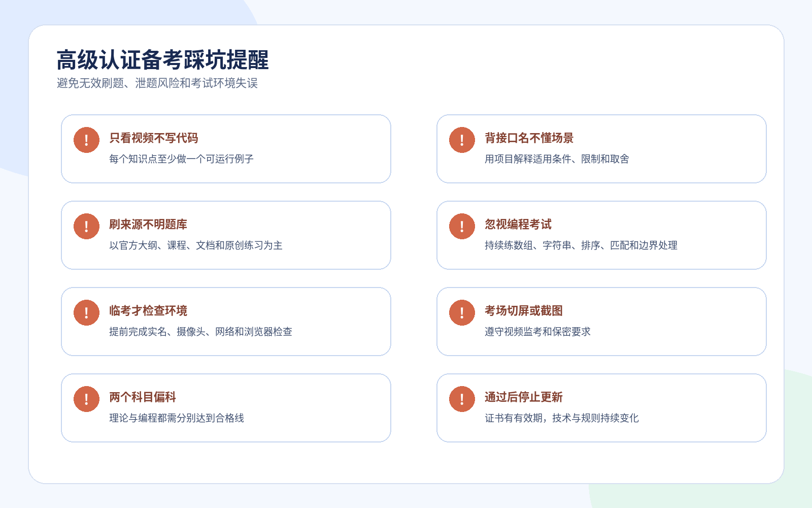Click warning icon beside 两个科目偏科
The image size is (812, 508).
pyautogui.click(x=86, y=399)
